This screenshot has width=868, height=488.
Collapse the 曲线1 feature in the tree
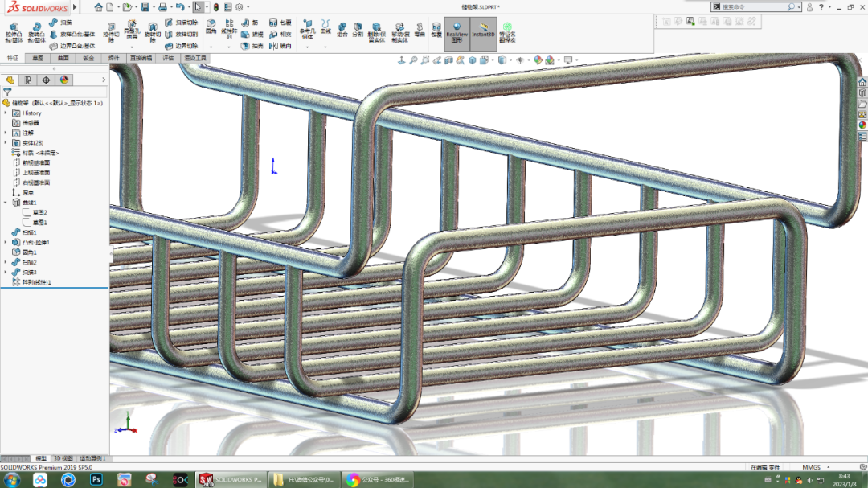pos(6,202)
